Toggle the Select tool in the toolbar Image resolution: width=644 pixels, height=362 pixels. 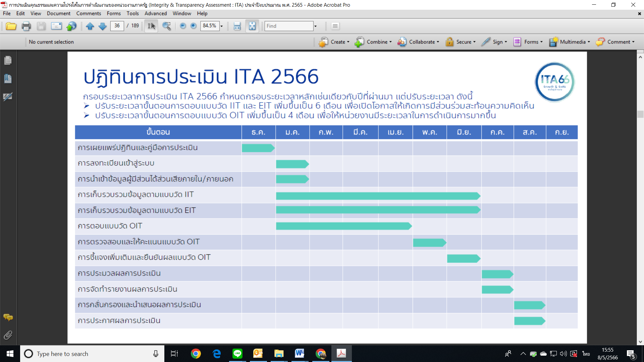pos(151,26)
